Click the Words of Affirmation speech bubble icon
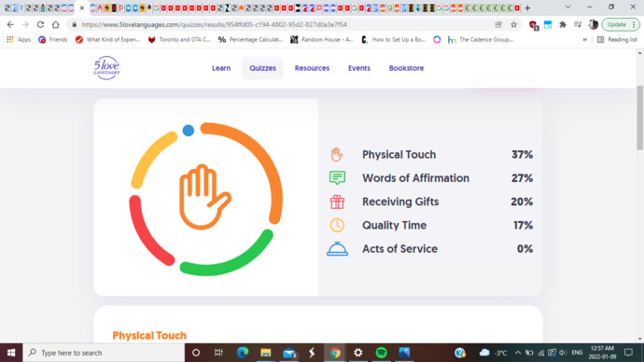 tap(337, 177)
